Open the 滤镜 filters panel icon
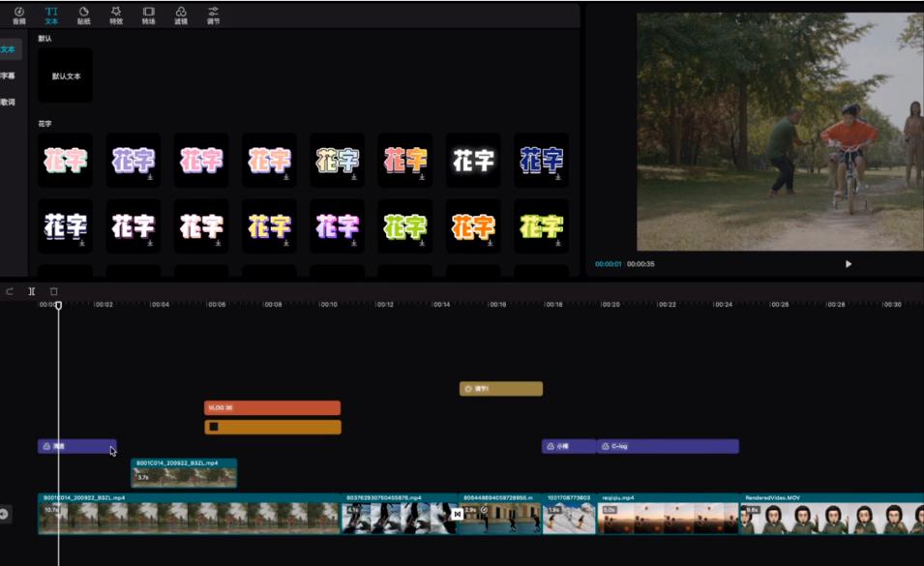The image size is (924, 566). click(180, 15)
